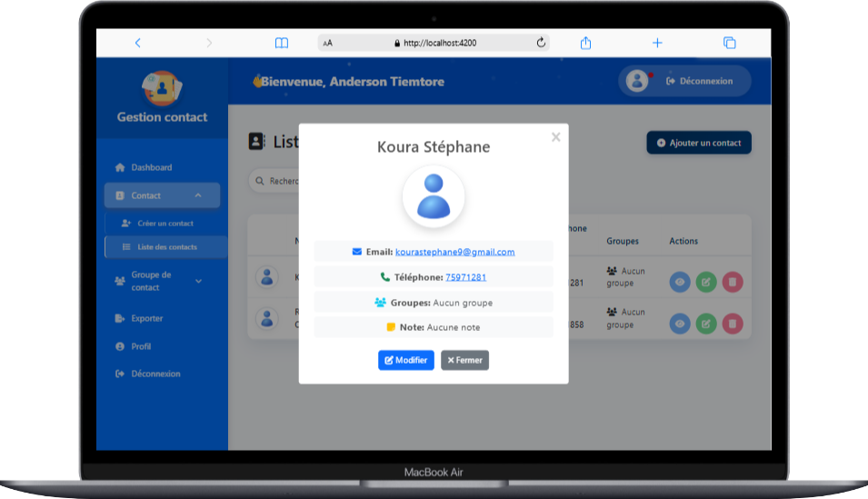
Task: Click the browser back arrow
Action: (x=138, y=43)
